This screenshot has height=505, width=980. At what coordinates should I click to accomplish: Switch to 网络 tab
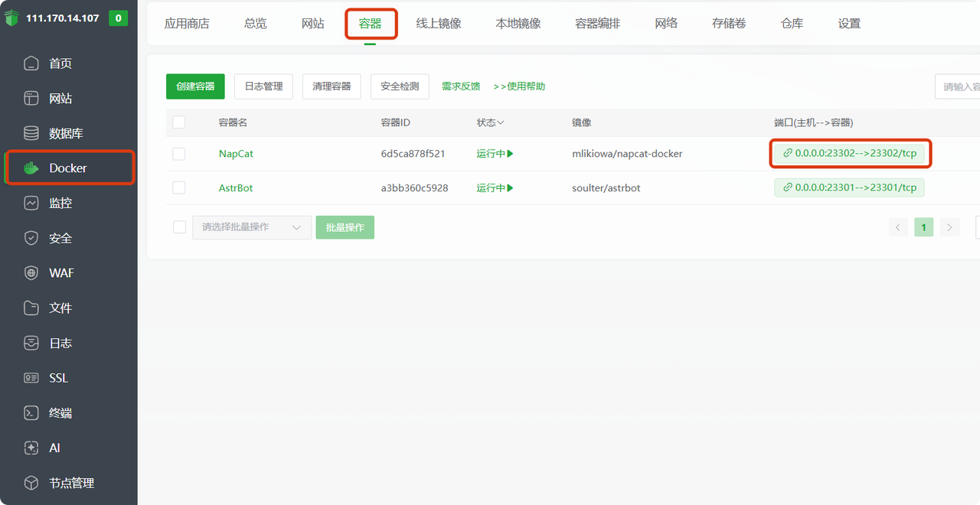(x=666, y=24)
